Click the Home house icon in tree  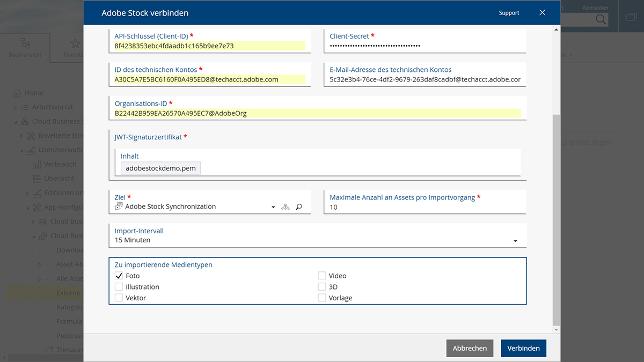tap(17, 93)
